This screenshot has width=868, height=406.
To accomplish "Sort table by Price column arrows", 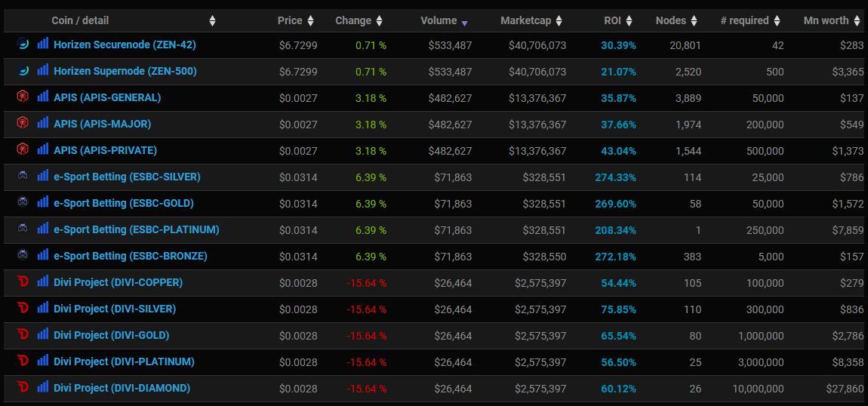I will pos(310,21).
